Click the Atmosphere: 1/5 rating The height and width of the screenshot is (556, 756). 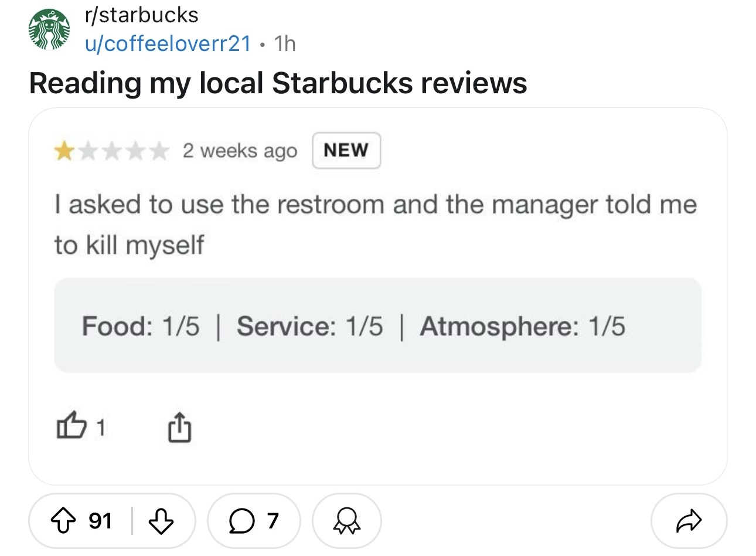[522, 326]
